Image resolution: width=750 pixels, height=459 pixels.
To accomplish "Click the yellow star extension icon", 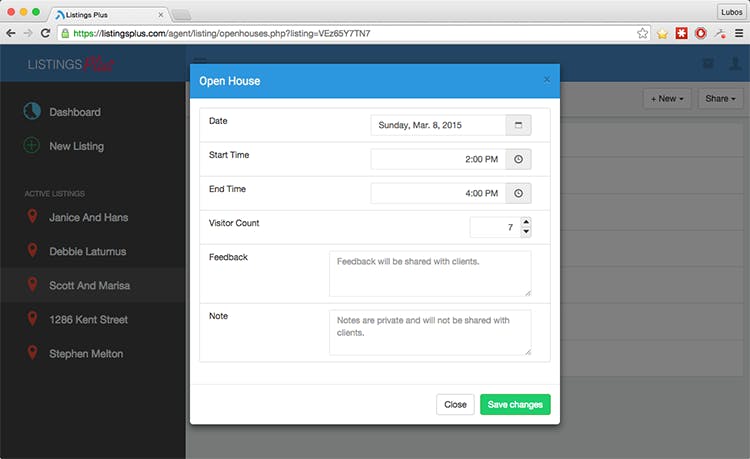I will point(662,33).
